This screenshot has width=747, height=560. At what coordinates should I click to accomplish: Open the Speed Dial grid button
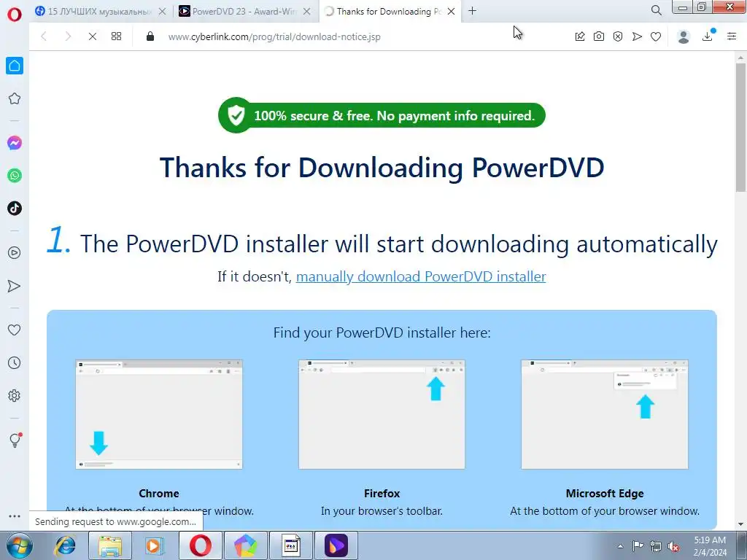(x=116, y=36)
